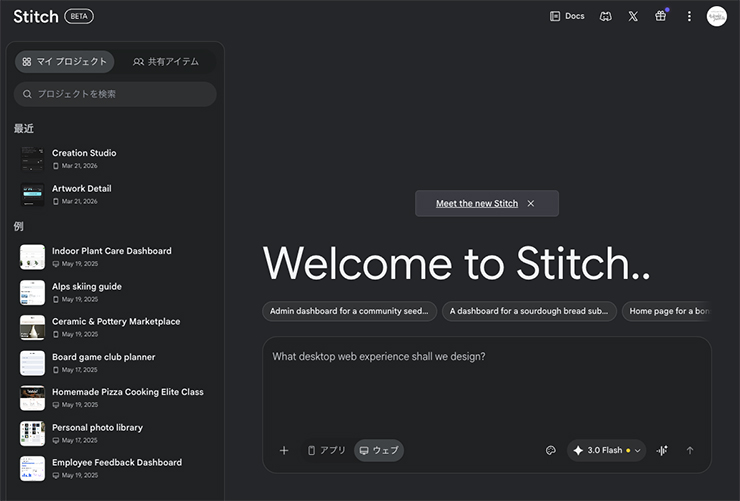Click the Mar 21, 2026 date under Creation Studio
Image resolution: width=740 pixels, height=501 pixels.
[x=79, y=166]
